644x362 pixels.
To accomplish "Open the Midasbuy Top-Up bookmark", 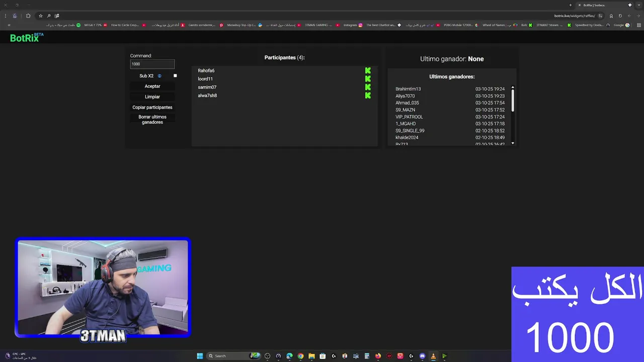I will (245, 25).
